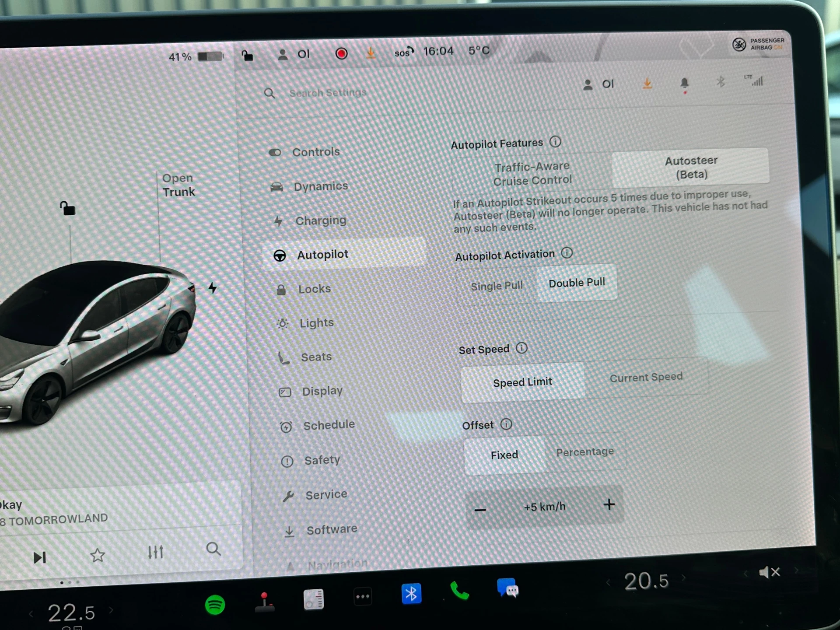Mute audio with the speaker icon

click(770, 571)
